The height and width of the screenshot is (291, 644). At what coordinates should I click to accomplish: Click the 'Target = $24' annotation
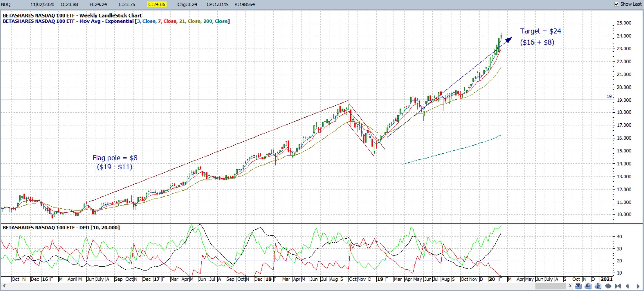tap(540, 31)
